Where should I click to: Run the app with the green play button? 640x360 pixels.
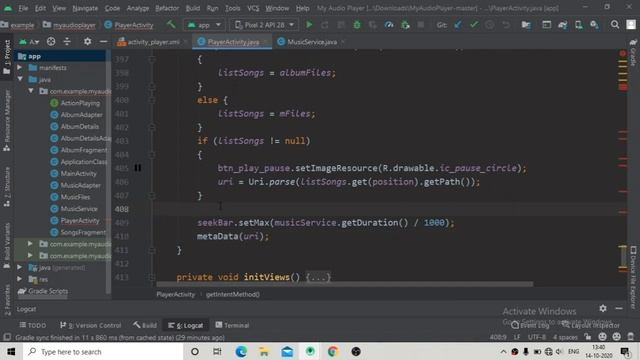pyautogui.click(x=309, y=25)
